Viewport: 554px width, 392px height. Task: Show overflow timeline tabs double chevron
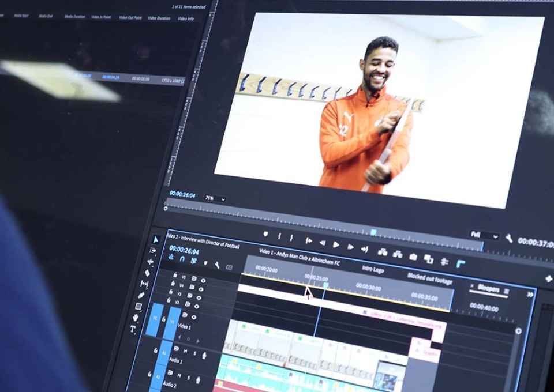pos(530,294)
